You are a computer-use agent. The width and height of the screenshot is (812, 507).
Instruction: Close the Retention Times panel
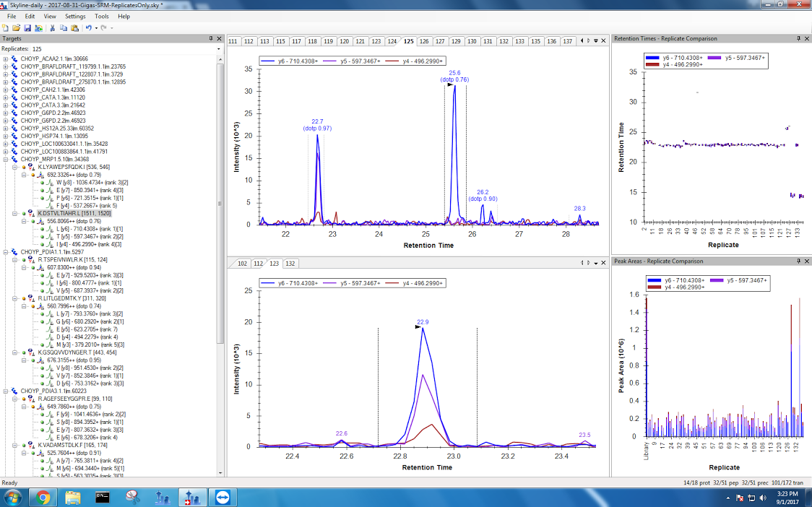pos(806,38)
